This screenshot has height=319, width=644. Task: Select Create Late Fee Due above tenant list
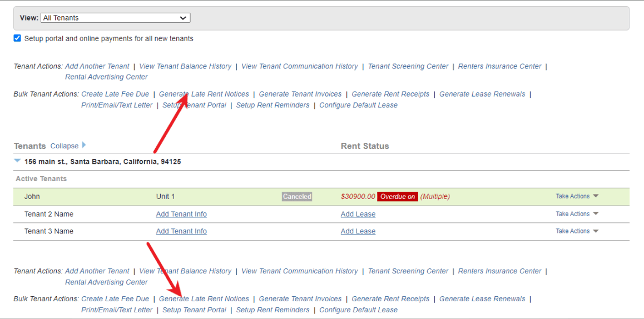pos(115,94)
